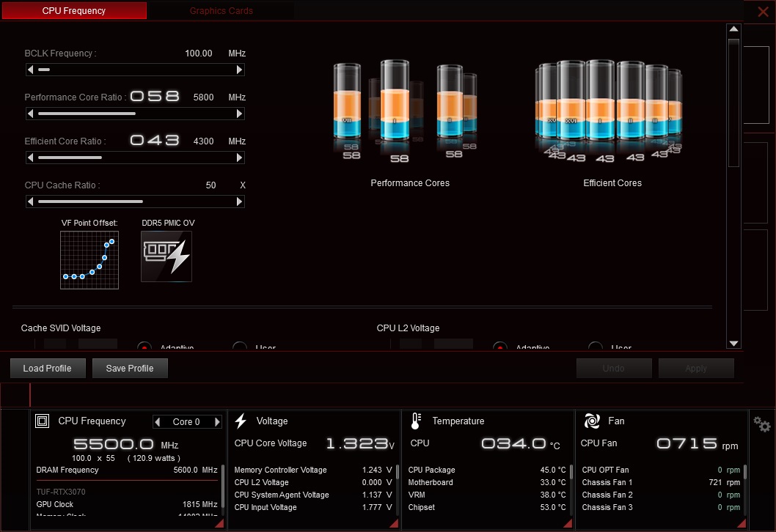Click the Voltage list scrollbar
The height and width of the screenshot is (532, 776).
(398, 472)
